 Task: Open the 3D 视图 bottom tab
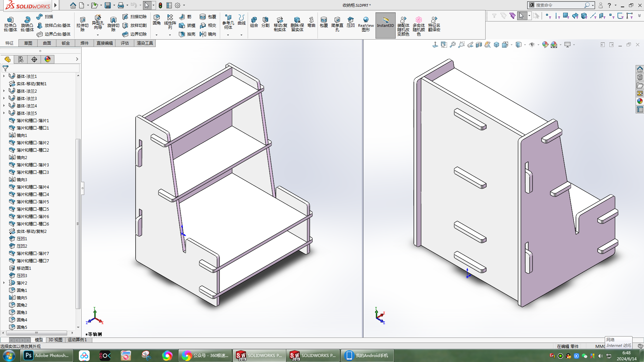[55, 340]
